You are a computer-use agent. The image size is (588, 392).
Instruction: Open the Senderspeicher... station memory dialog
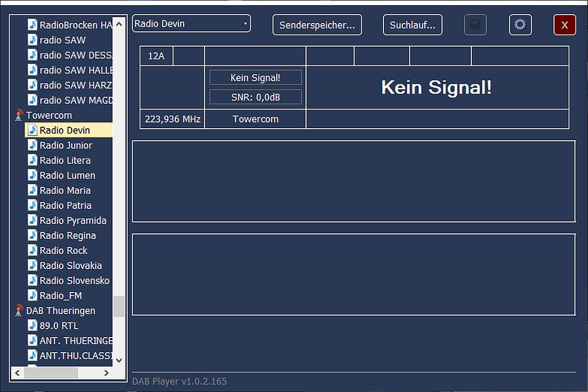[x=317, y=25]
